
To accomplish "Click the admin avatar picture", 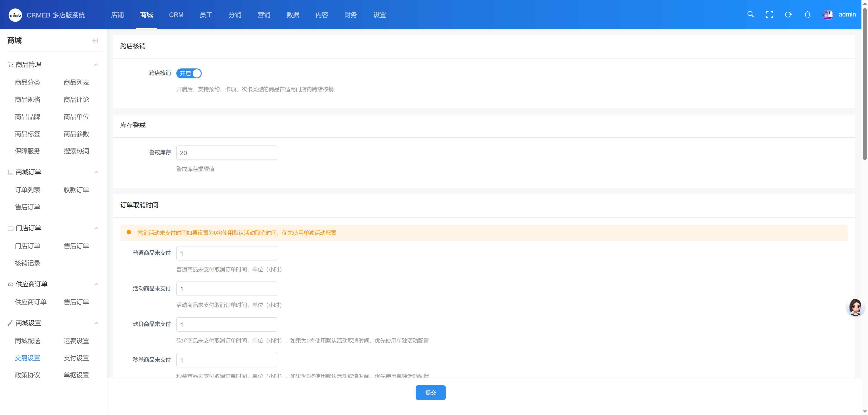I will pyautogui.click(x=828, y=14).
